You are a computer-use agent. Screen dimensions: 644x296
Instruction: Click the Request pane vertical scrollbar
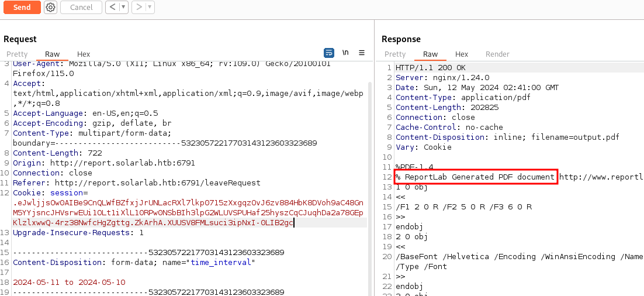[x=369, y=175]
